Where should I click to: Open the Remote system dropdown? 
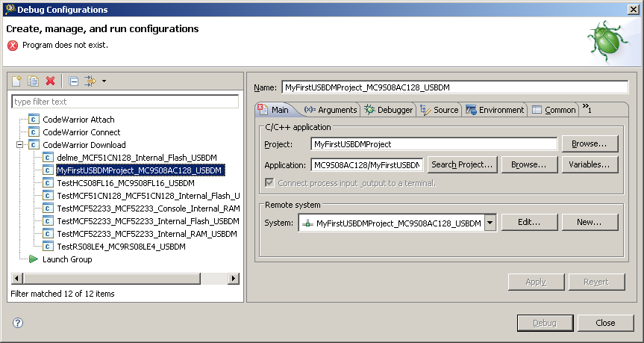490,223
